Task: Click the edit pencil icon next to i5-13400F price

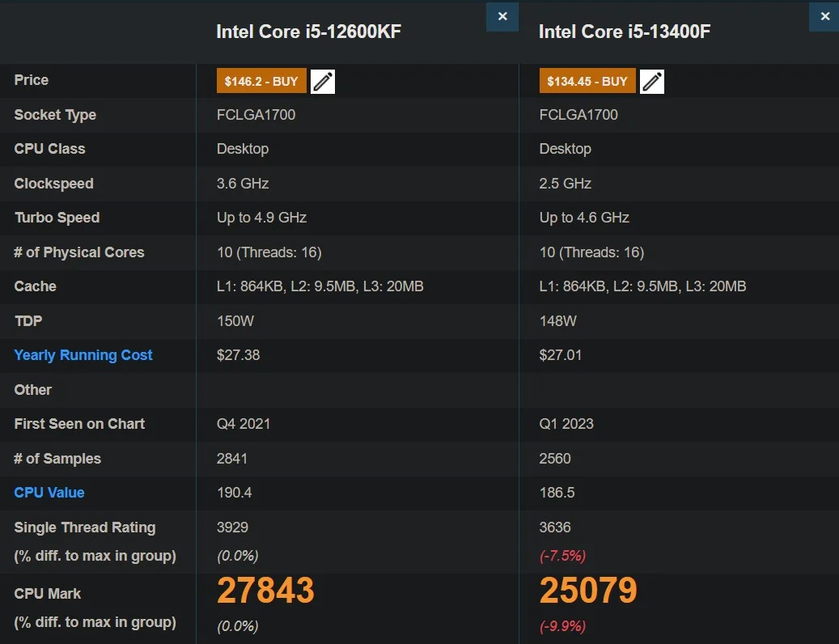Action: pyautogui.click(x=652, y=81)
